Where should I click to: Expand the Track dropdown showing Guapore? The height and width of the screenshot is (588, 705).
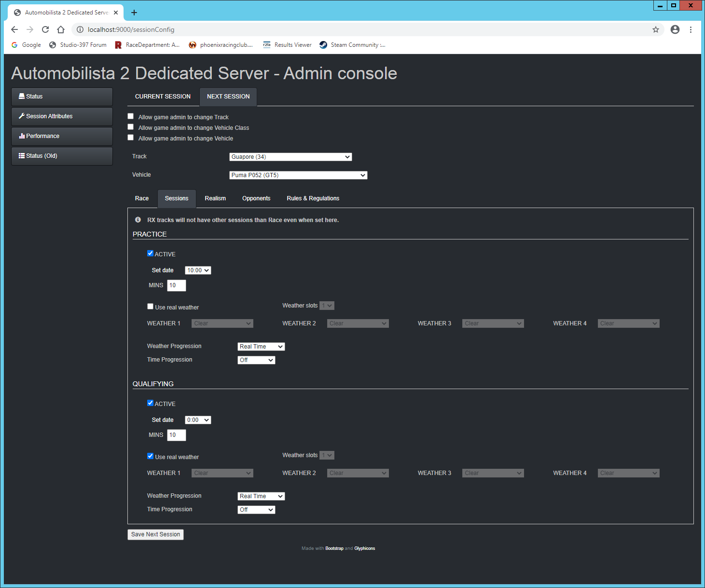[x=290, y=157]
